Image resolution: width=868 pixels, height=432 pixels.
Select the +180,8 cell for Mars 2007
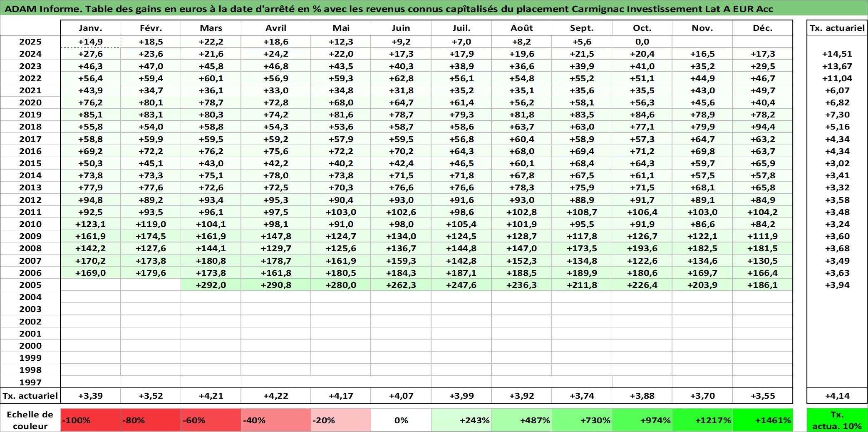[x=211, y=261]
